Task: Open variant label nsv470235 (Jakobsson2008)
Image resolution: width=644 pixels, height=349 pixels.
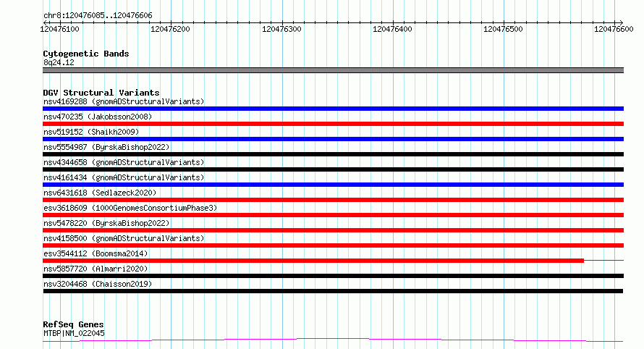Action: pyautogui.click(x=98, y=117)
